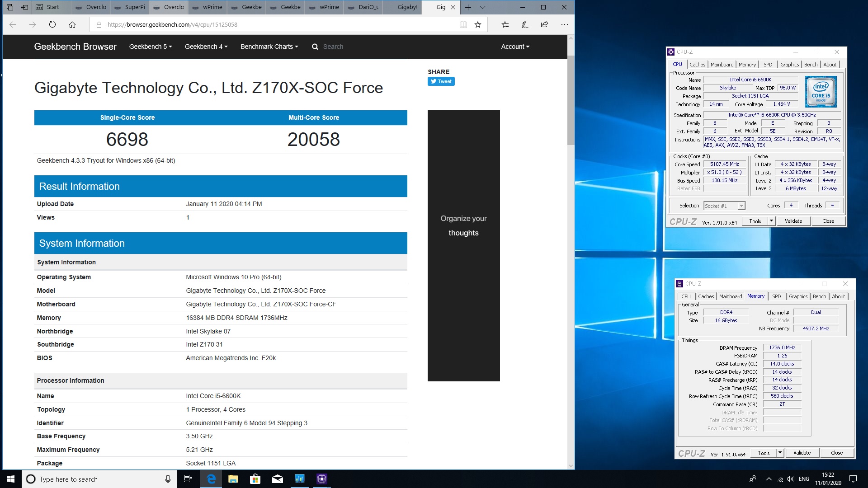Image resolution: width=868 pixels, height=488 pixels.
Task: Show the tab previews chevron
Action: (x=482, y=7)
